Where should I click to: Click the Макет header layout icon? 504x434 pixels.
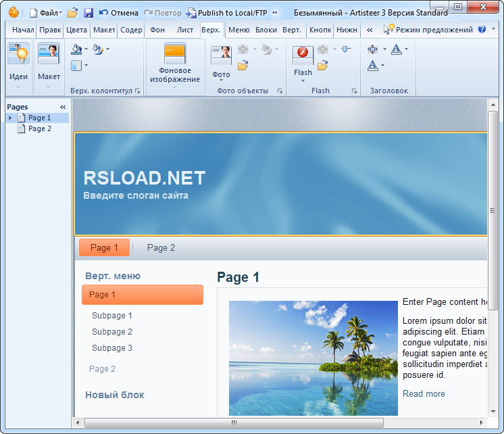pos(49,53)
